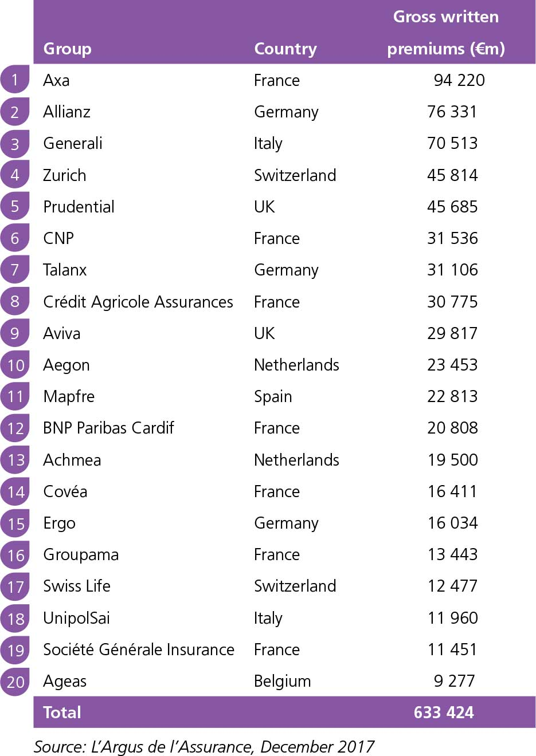
Task: Select the rank 13 badge beside Achmea
Action: point(15,460)
